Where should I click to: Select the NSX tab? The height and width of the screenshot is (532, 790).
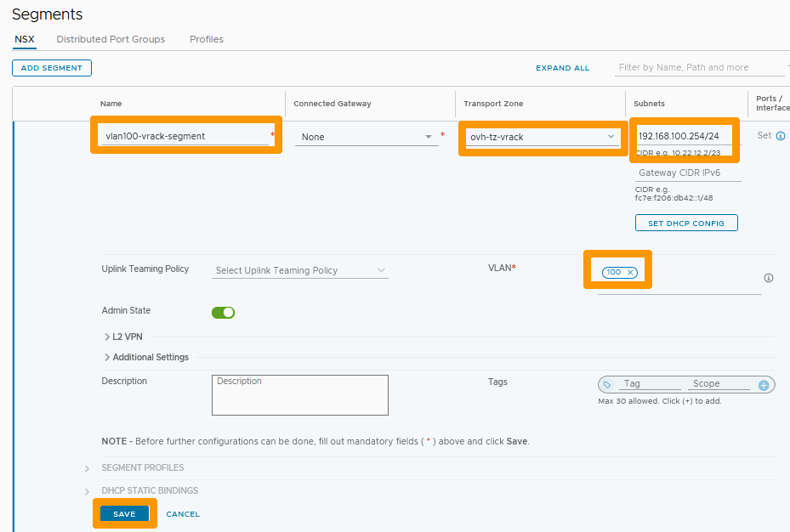[25, 39]
